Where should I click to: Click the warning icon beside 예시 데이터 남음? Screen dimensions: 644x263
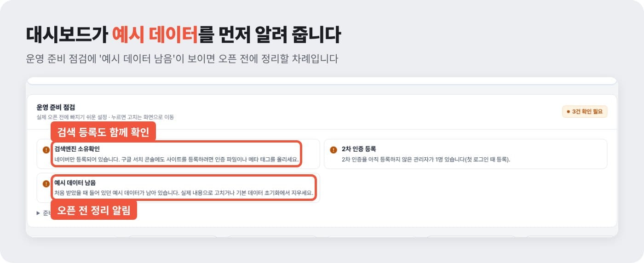pos(46,183)
